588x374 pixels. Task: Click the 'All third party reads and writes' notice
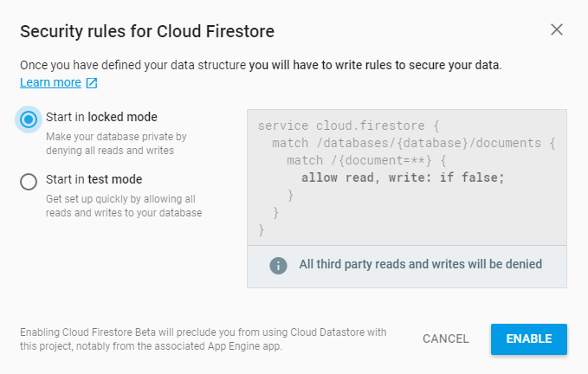click(x=420, y=264)
